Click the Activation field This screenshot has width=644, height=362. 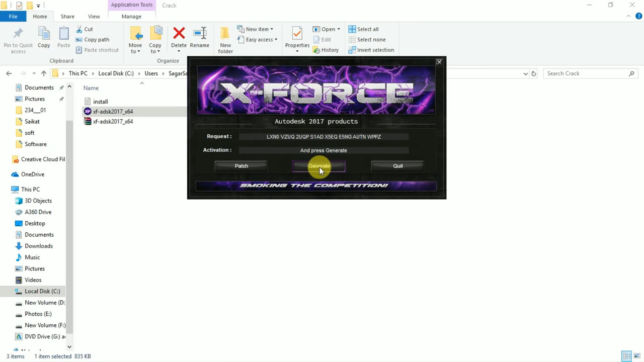[x=324, y=150]
